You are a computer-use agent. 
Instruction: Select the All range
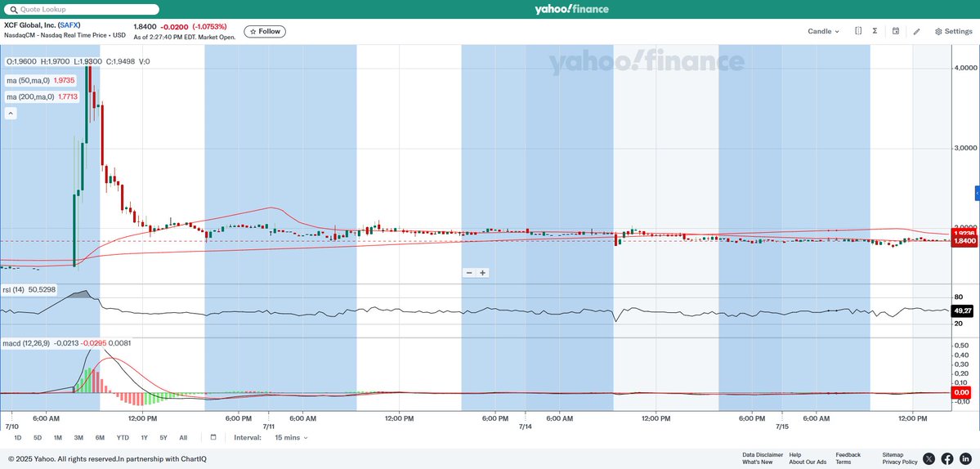[x=183, y=438]
